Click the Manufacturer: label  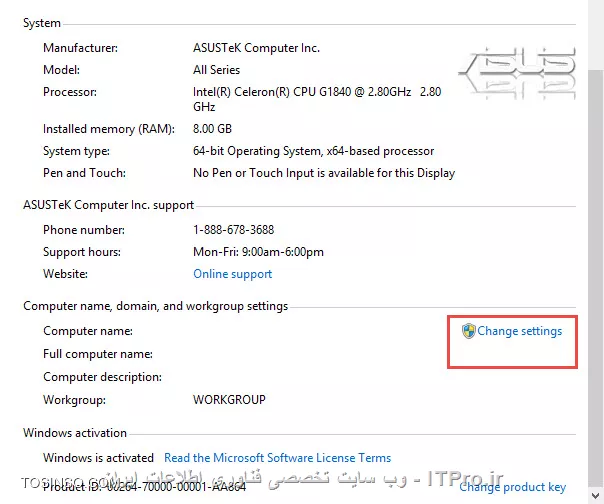(81, 48)
